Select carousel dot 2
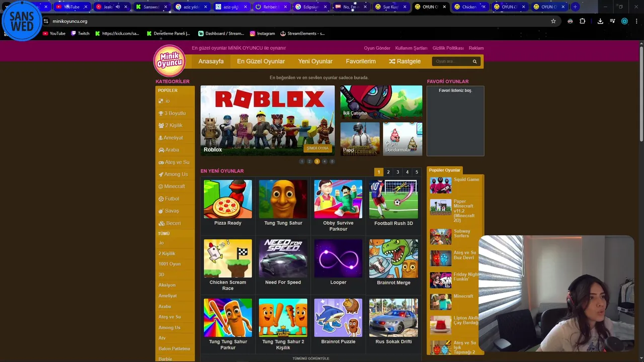Screen dimensions: 644x362 [x=309, y=161]
